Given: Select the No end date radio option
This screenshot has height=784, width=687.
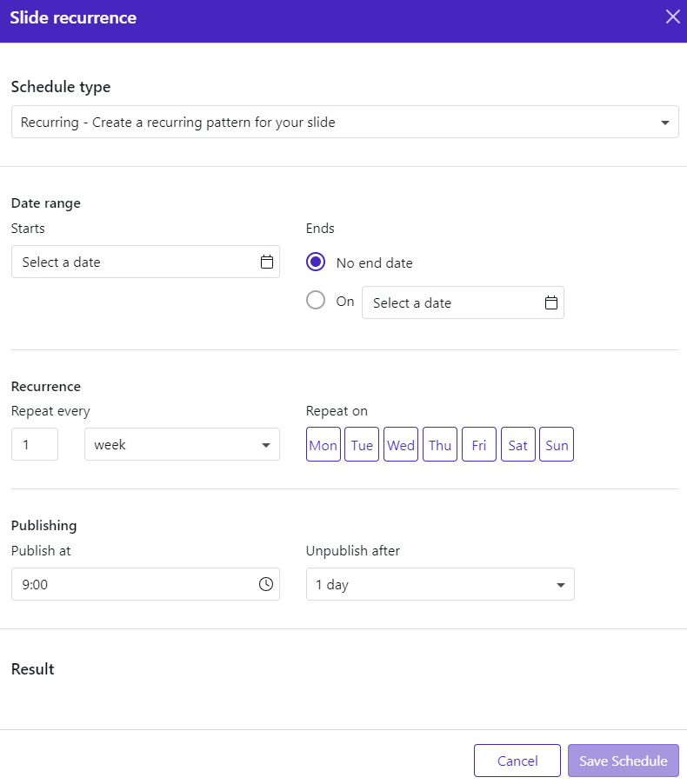Looking at the screenshot, I should 316,262.
